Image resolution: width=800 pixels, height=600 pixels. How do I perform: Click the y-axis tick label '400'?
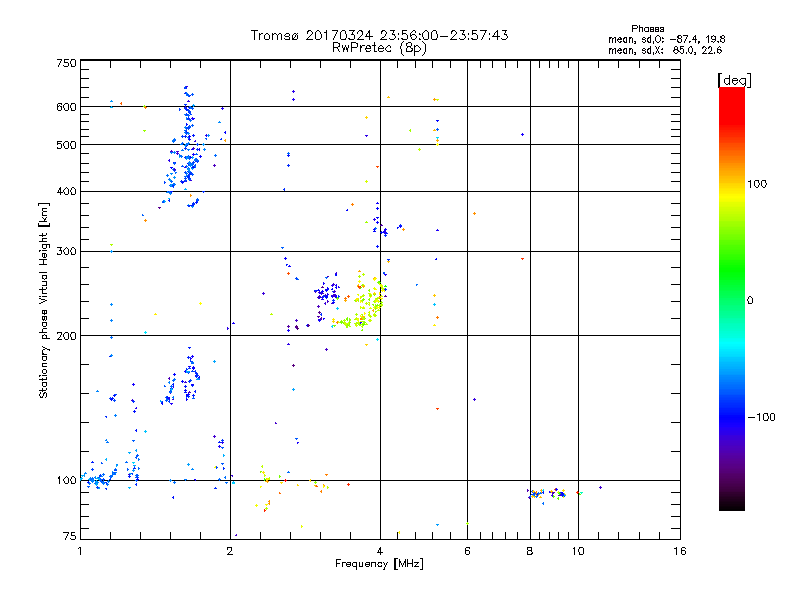tap(67, 192)
